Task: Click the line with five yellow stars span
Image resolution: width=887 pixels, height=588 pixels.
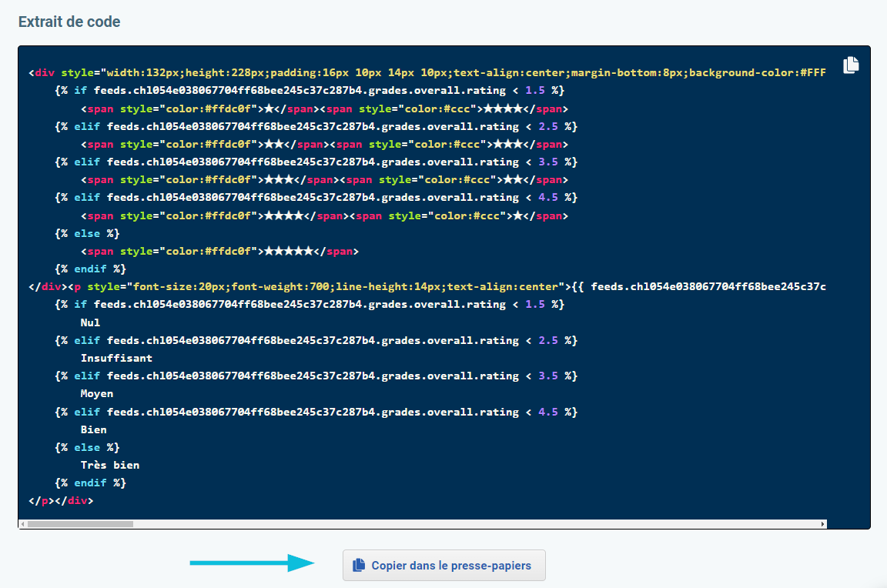Action: point(219,251)
